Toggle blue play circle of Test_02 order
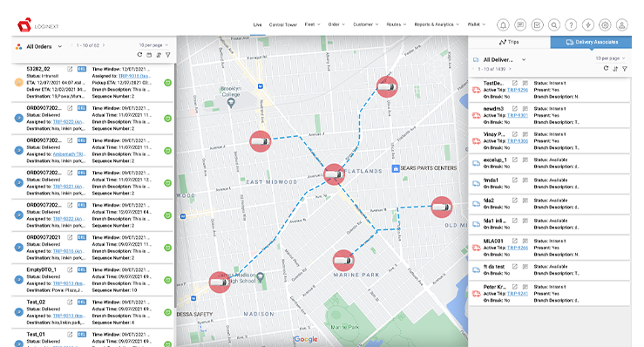The image size is (644, 347). 18,312
